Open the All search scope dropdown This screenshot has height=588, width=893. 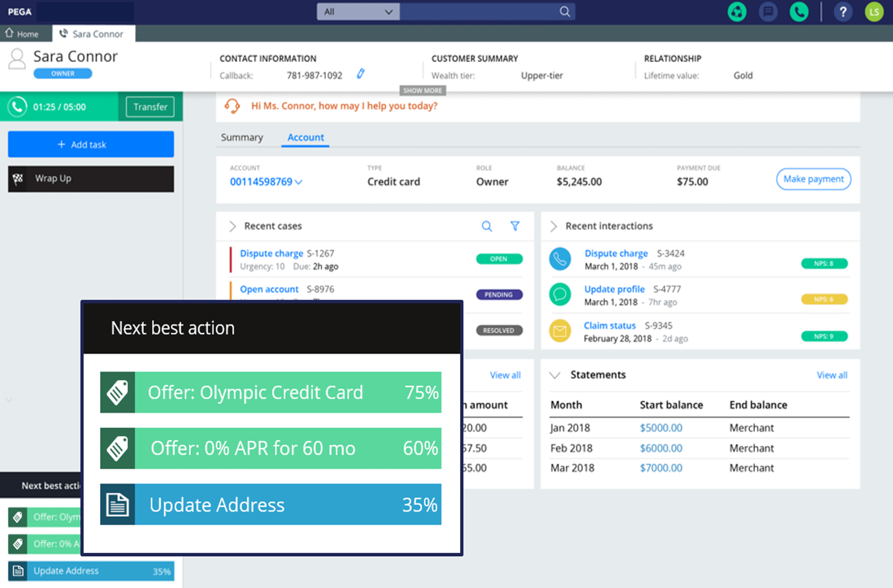[x=358, y=12]
